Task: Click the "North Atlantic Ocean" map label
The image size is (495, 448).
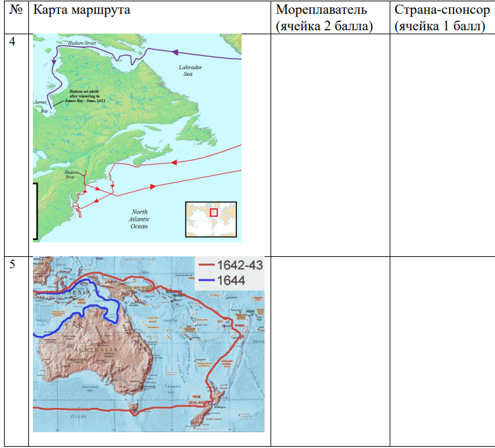Action: pos(139,219)
